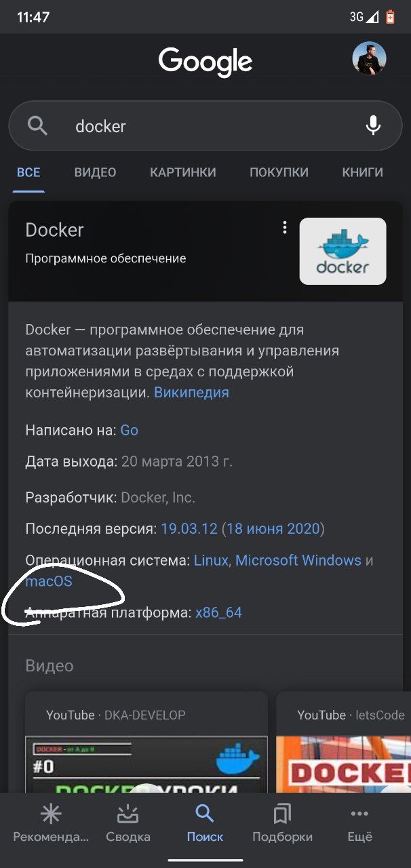Open the Сводка icon in bottom bar
Viewport: 411px width, 868px height.
128,814
